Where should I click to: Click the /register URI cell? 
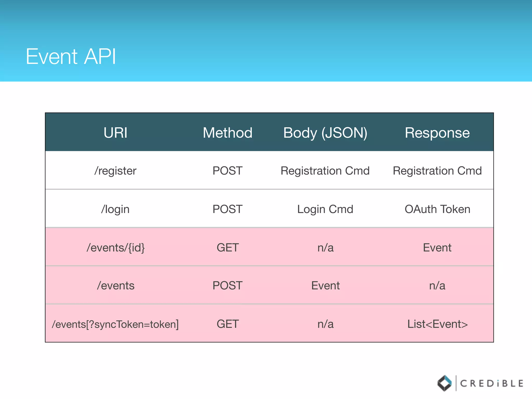pos(115,171)
